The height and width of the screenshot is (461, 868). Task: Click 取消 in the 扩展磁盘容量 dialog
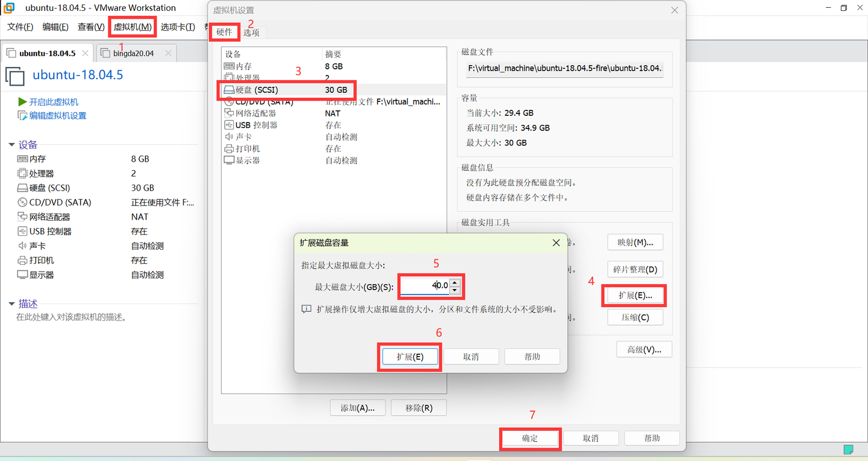(471, 357)
